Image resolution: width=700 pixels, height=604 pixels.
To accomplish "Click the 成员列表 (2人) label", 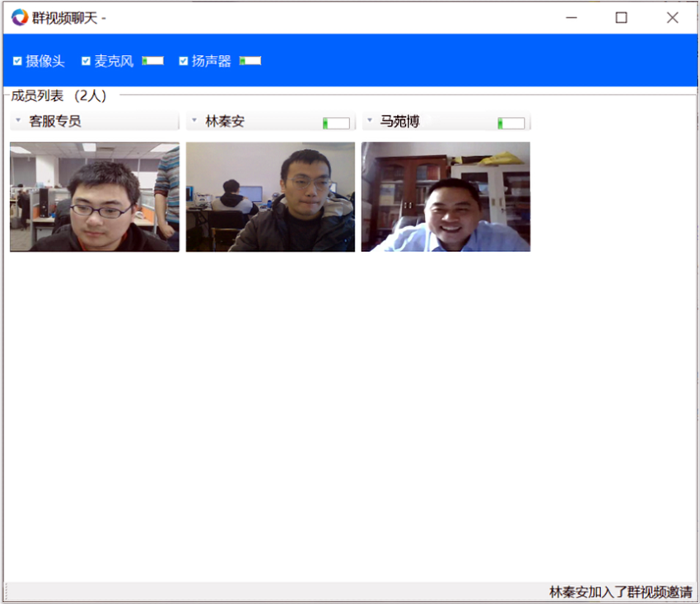I will (x=58, y=95).
